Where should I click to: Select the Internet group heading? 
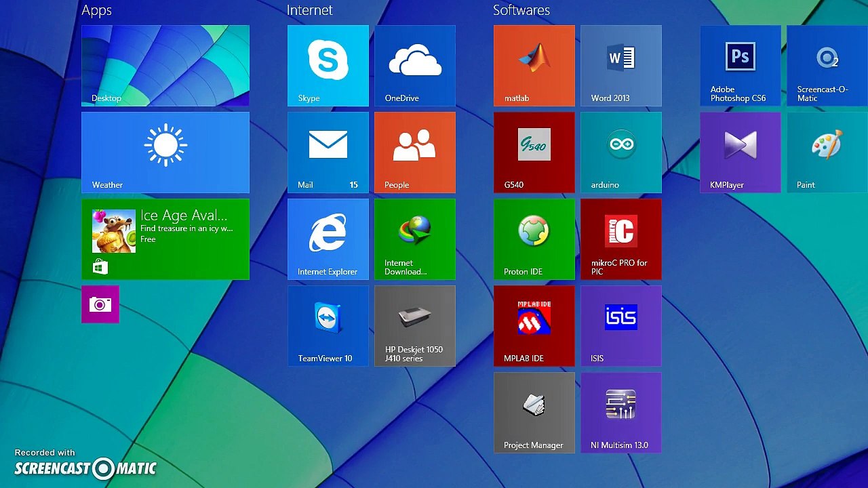click(310, 10)
